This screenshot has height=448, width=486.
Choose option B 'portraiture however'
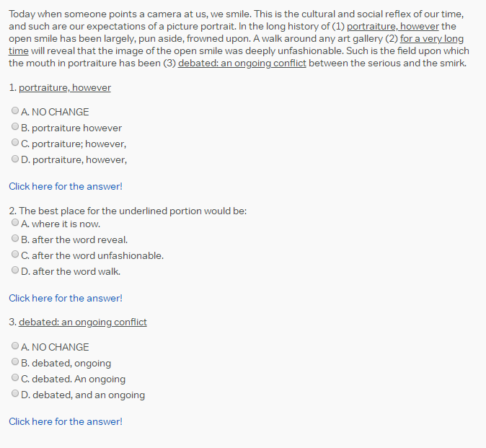[15, 126]
